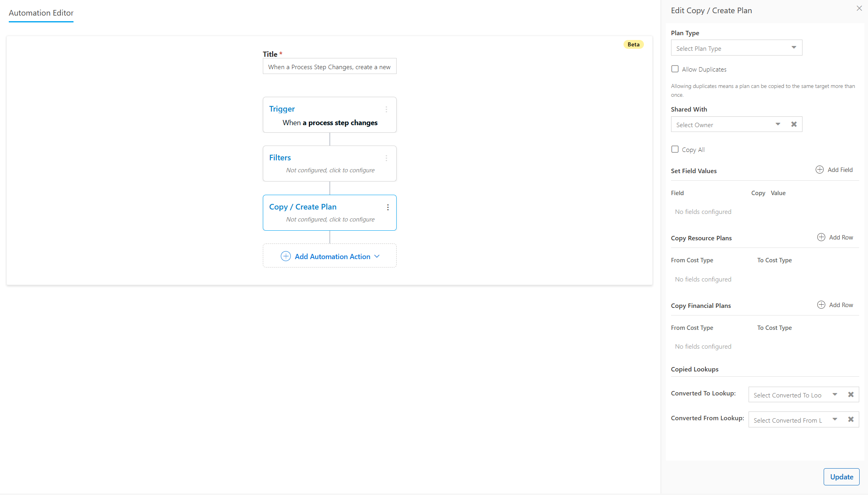Click the Filters card to configure
This screenshot has width=868, height=495.
point(330,164)
